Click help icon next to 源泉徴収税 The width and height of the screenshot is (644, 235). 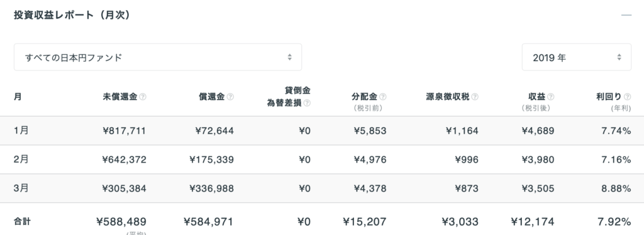(475, 97)
